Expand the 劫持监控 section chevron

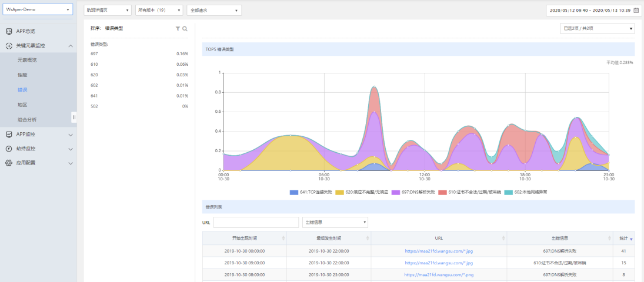[x=71, y=149]
